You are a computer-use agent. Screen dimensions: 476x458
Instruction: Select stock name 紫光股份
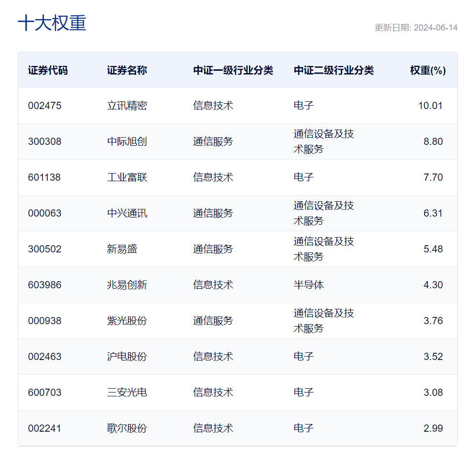click(x=127, y=321)
